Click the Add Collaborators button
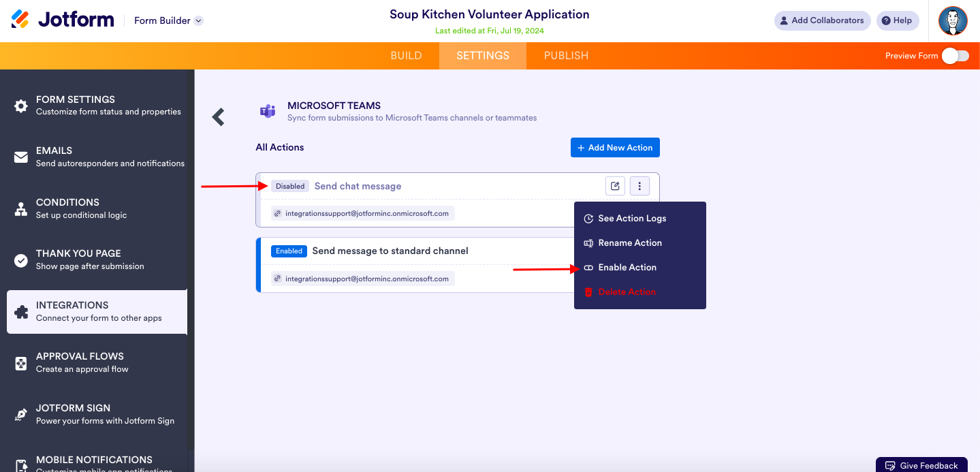Viewport: 980px width, 472px height. click(x=822, y=20)
